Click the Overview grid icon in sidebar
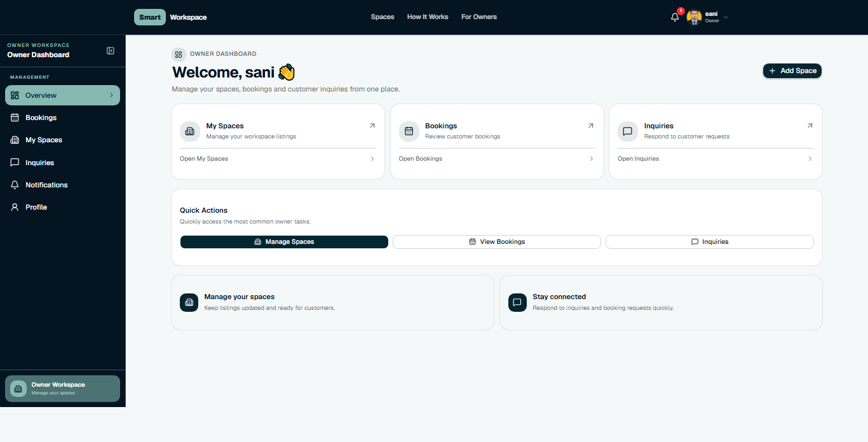 [x=15, y=95]
